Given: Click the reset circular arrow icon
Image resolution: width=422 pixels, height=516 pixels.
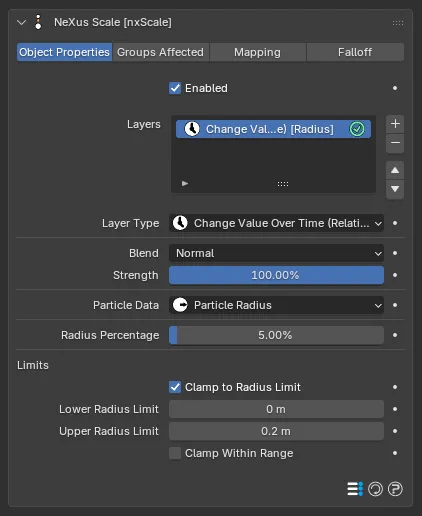Looking at the screenshot, I should coord(375,489).
